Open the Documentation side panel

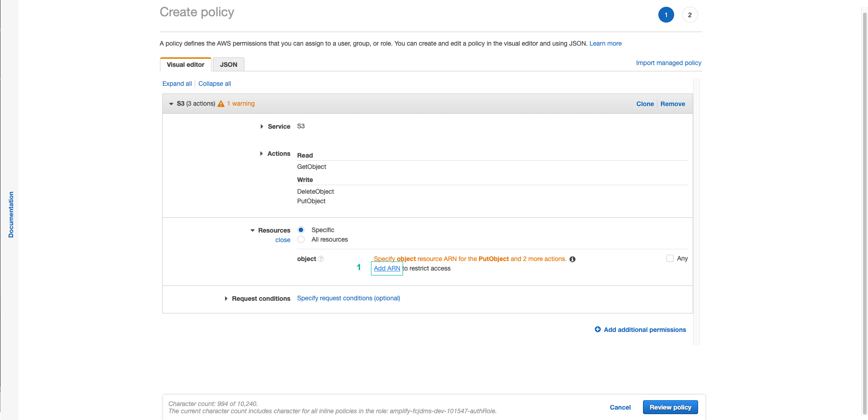coord(11,215)
